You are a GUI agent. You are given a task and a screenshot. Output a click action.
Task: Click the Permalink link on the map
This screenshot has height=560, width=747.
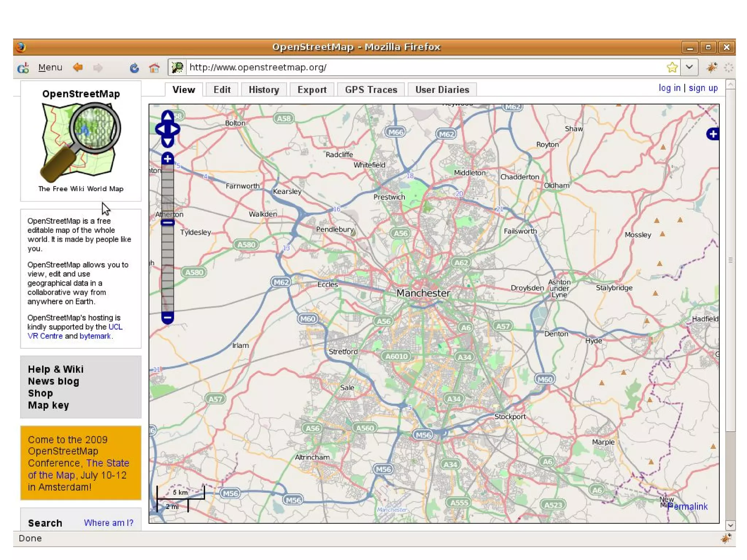tap(687, 506)
